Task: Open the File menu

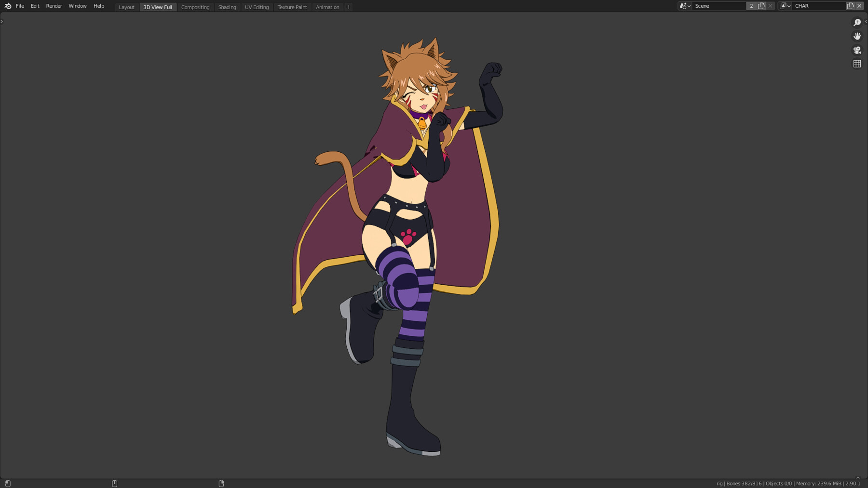Action: [20, 6]
